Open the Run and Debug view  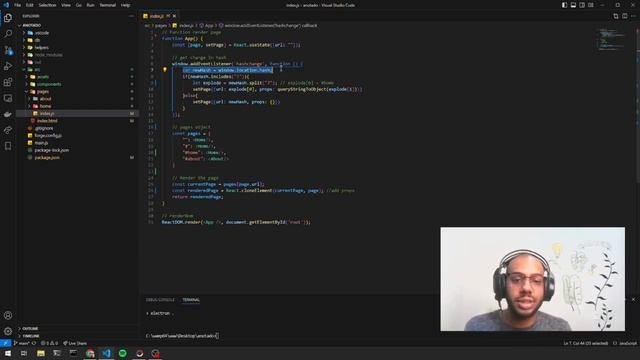click(8, 66)
